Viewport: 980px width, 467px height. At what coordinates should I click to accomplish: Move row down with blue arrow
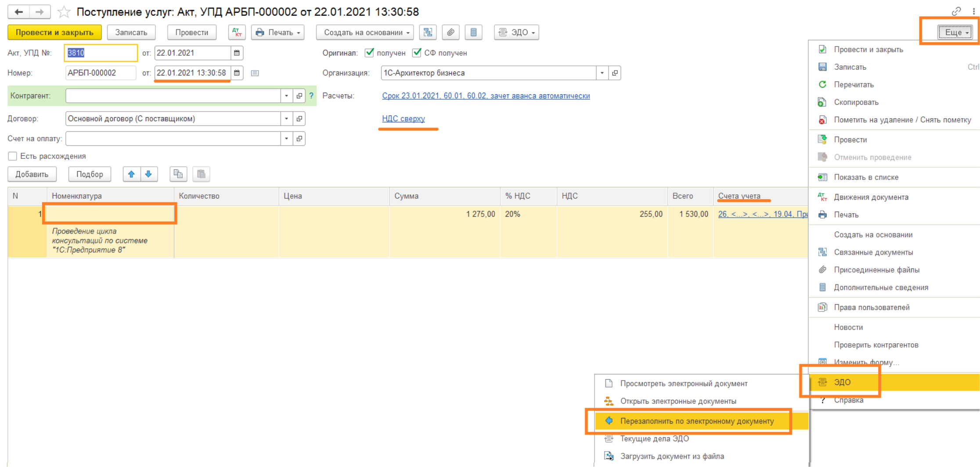149,174
